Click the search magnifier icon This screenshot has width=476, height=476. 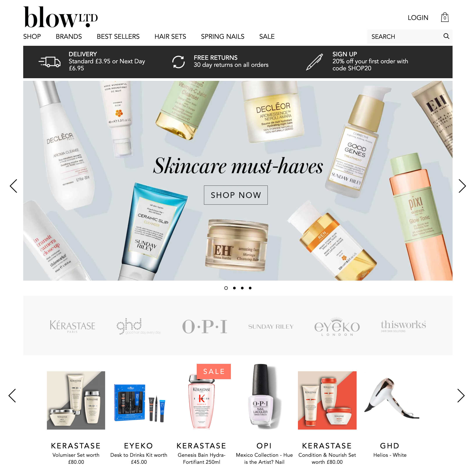coord(447,36)
